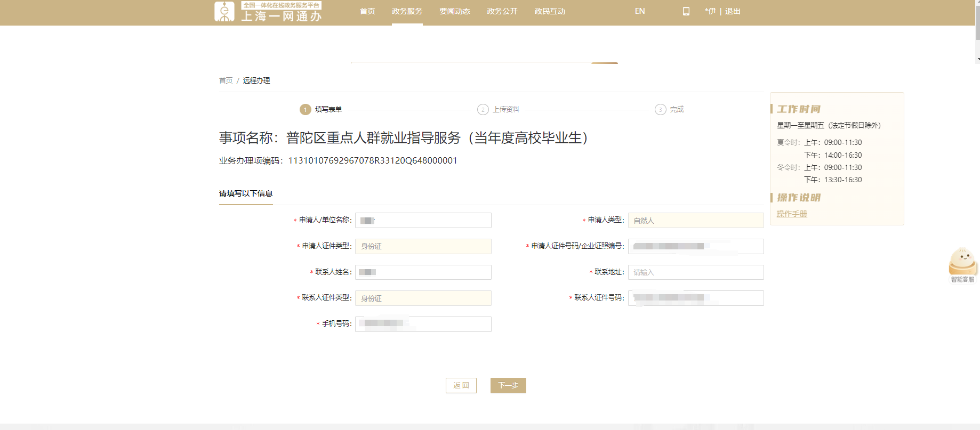Screen dimensions: 980x430
Task: Click step 3 circle 完成
Action: click(660, 110)
